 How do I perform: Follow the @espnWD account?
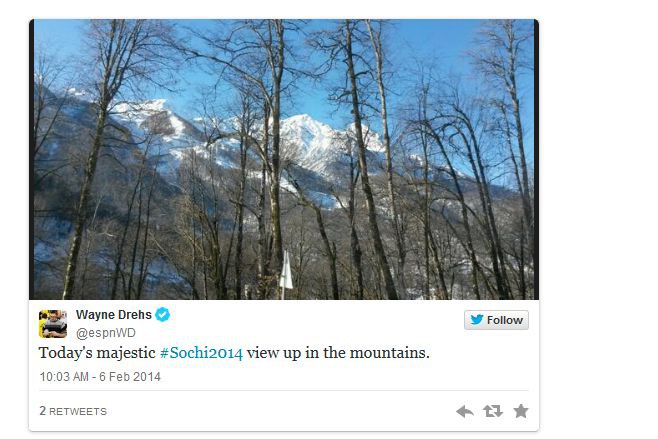(x=496, y=320)
